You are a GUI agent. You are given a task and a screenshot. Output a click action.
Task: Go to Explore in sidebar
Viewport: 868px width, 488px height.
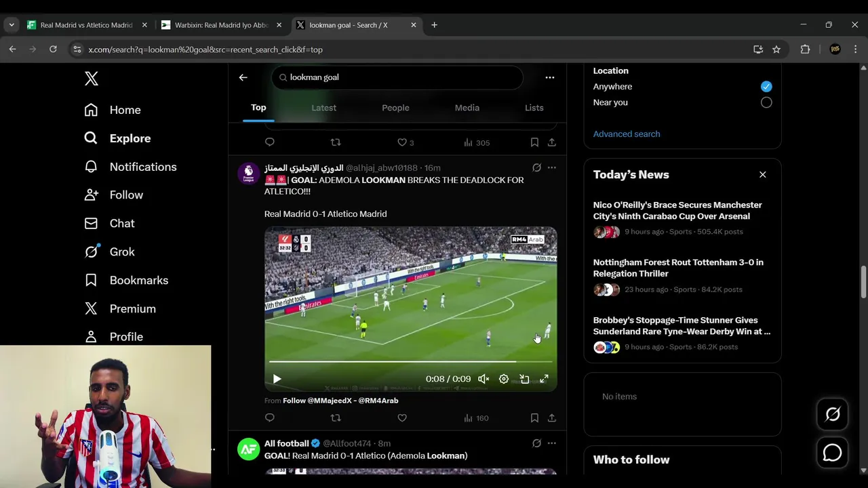pyautogui.click(x=117, y=138)
